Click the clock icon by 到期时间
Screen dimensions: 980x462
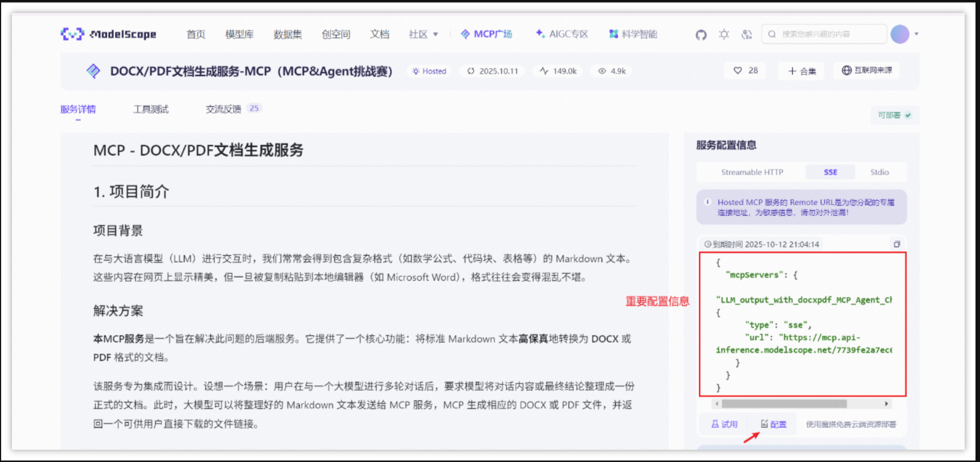coord(708,245)
